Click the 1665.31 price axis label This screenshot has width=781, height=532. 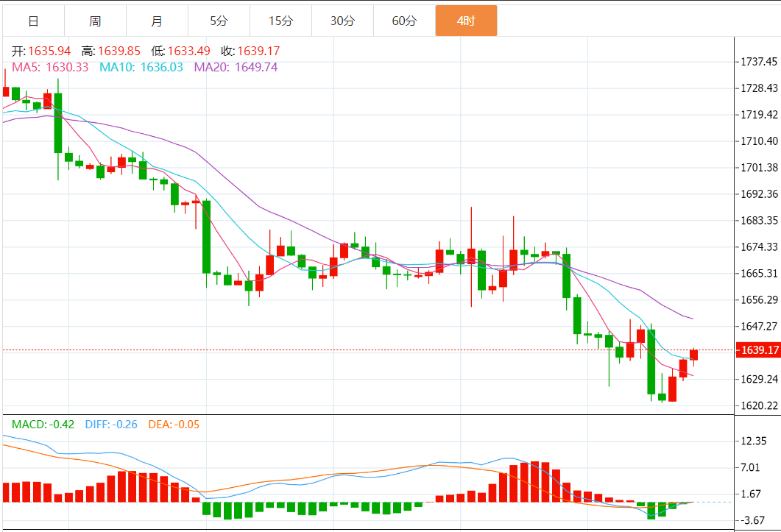[759, 273]
